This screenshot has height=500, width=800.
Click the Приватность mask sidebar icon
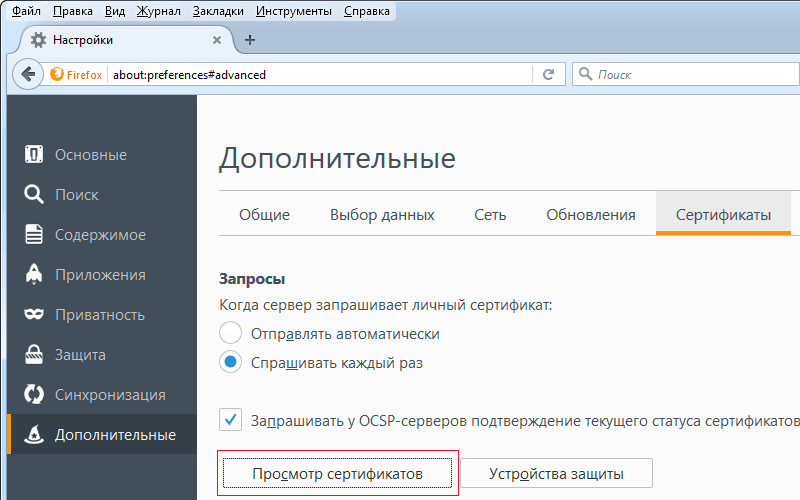(x=34, y=314)
